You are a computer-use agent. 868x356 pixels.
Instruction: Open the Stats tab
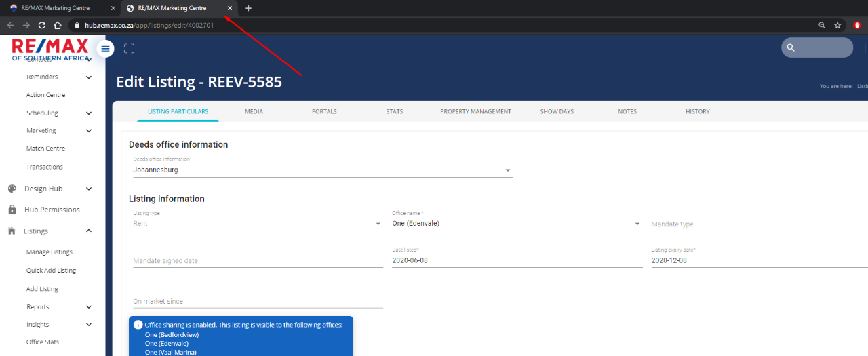pos(395,111)
